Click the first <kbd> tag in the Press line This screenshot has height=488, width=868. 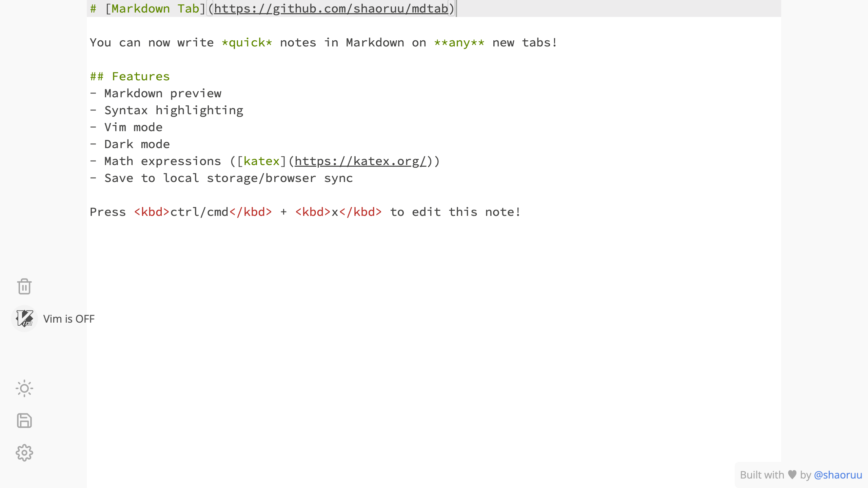[x=152, y=212]
